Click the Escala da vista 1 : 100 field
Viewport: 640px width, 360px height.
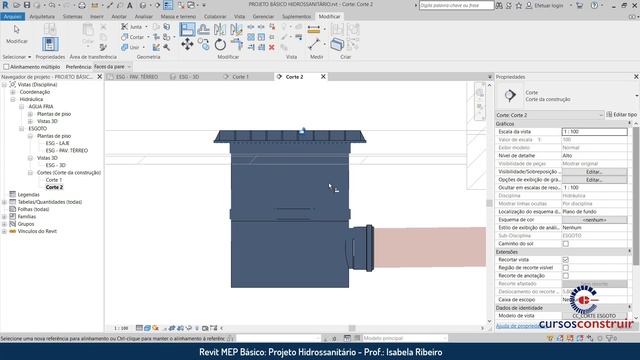pyautogui.click(x=594, y=132)
